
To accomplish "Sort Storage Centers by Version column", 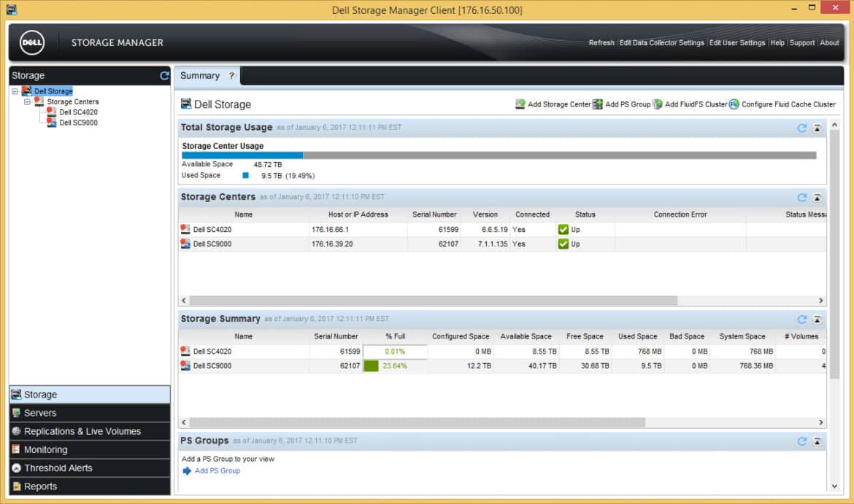I will 485,214.
